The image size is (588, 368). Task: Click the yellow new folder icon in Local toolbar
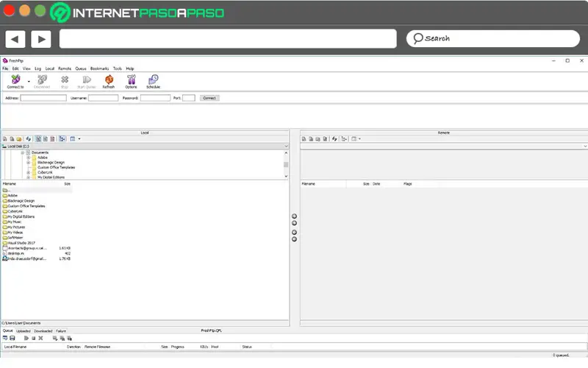point(19,139)
